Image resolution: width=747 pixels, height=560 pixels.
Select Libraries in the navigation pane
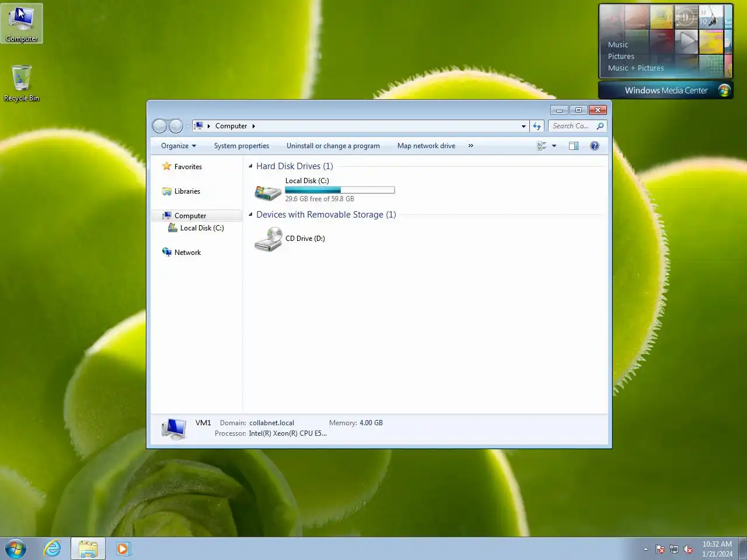coord(187,191)
